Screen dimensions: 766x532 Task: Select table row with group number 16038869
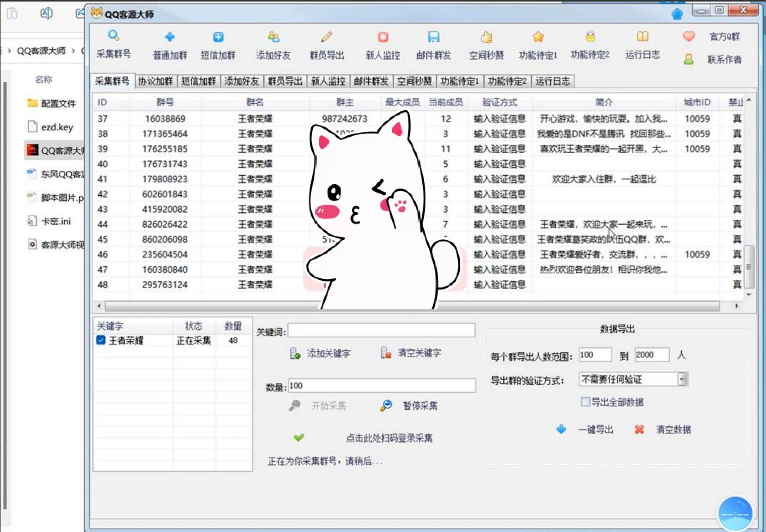[419, 118]
